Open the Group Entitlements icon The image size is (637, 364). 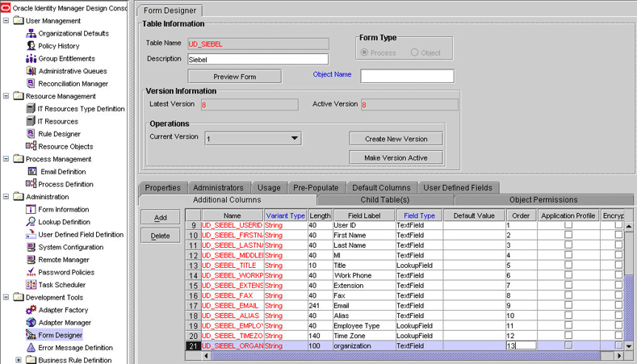click(31, 58)
